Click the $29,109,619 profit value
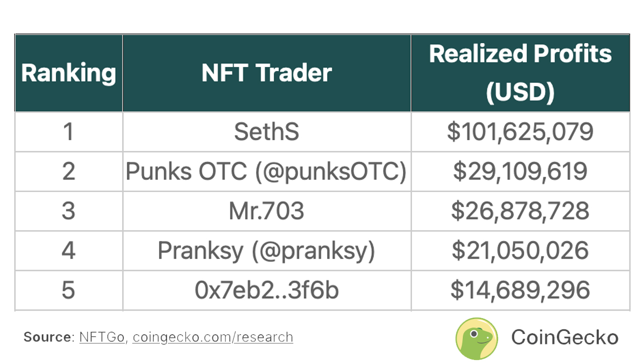This screenshot has height=362, width=644. pyautogui.click(x=520, y=171)
